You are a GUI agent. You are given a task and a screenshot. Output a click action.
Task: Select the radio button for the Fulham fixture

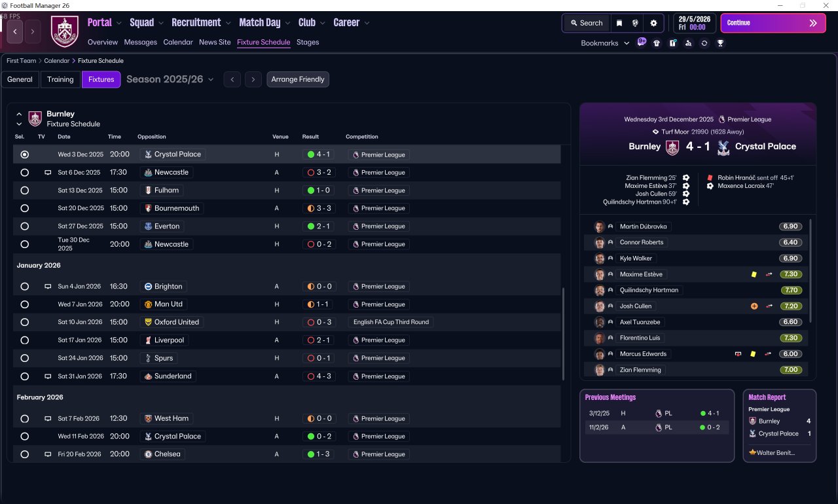25,190
